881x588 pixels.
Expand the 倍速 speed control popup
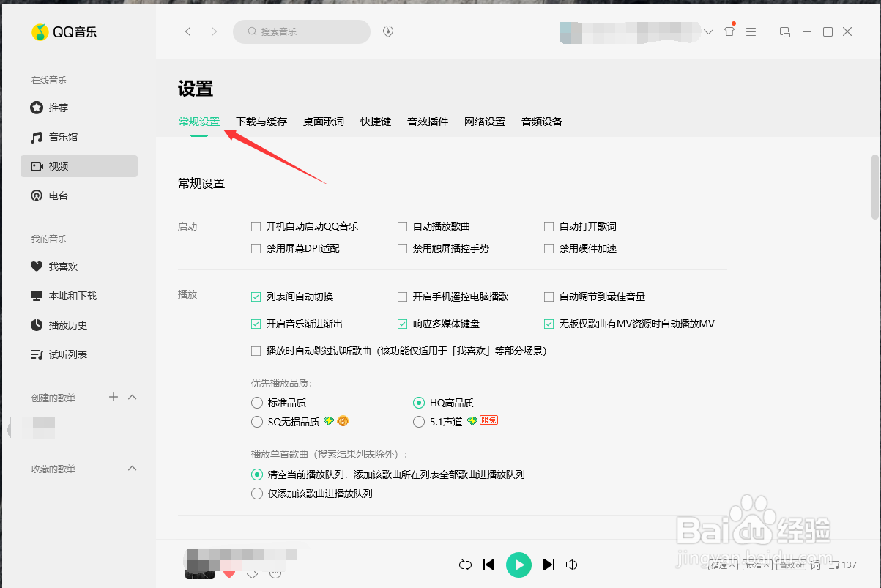722,565
